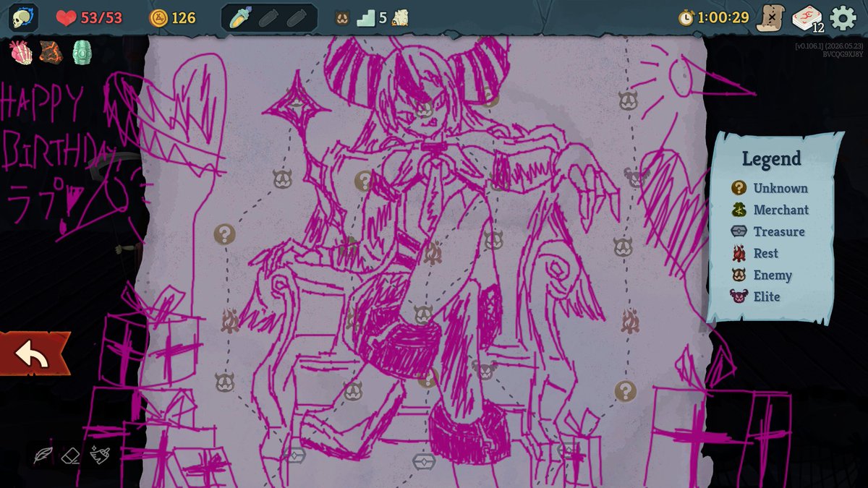Click the parchment modifier icon beside floor number

coord(399,18)
